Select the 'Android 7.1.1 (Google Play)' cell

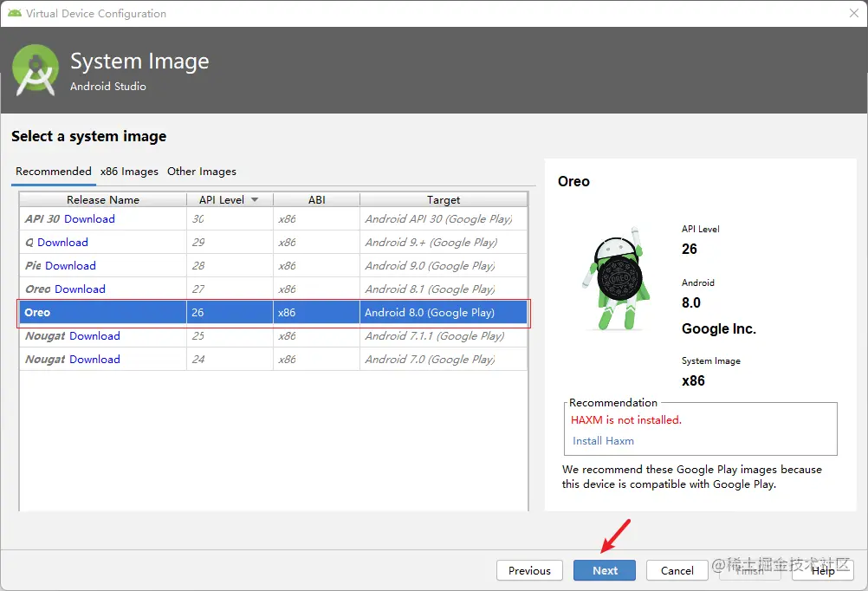tap(444, 335)
